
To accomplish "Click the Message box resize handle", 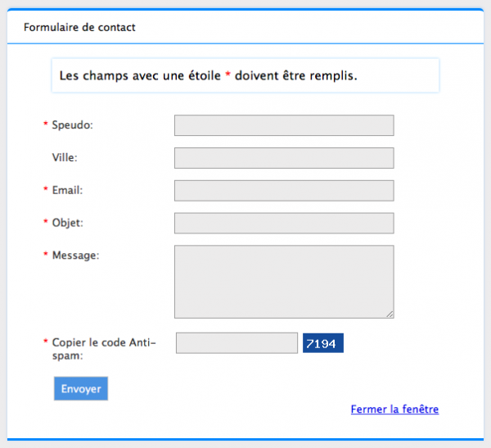I will pos(390,314).
